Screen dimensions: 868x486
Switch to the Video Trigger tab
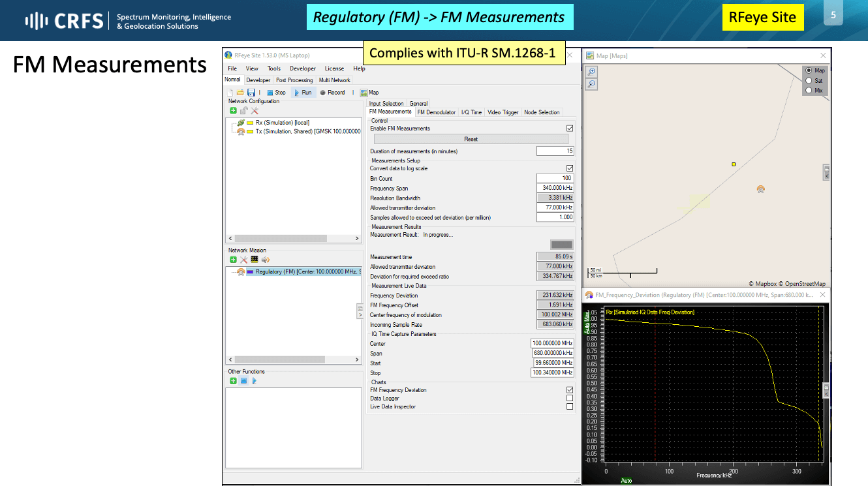pos(503,112)
